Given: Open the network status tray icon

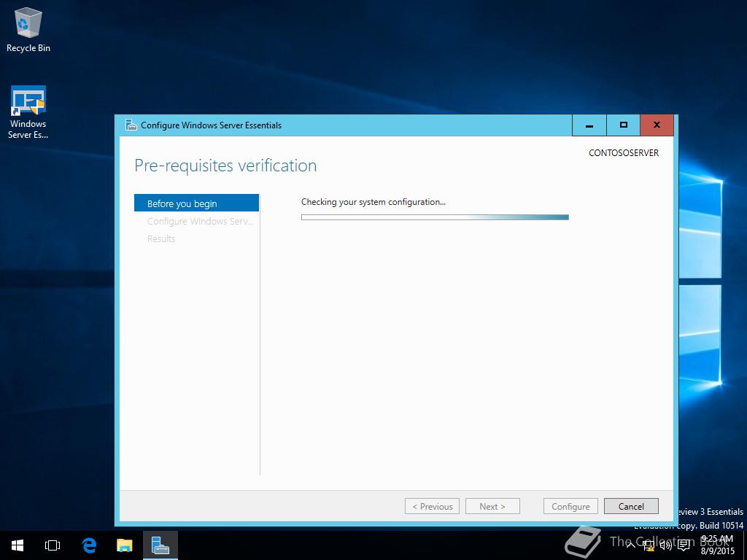Looking at the screenshot, I should pyautogui.click(x=648, y=545).
